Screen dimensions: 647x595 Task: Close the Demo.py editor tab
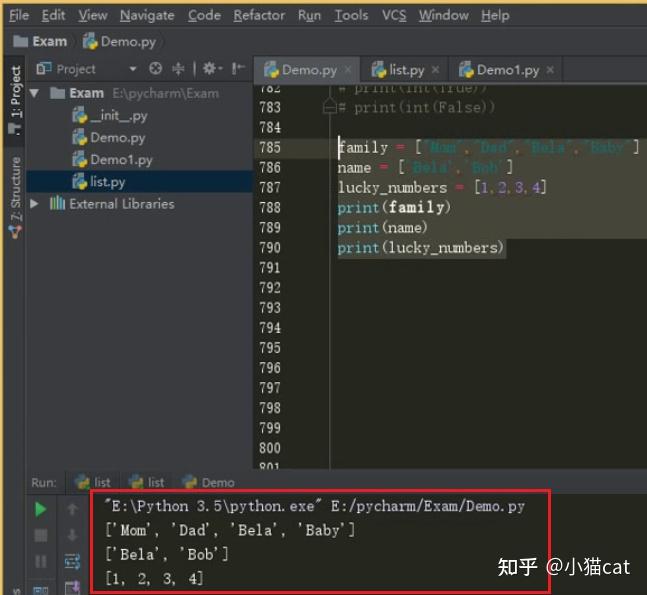point(348,70)
